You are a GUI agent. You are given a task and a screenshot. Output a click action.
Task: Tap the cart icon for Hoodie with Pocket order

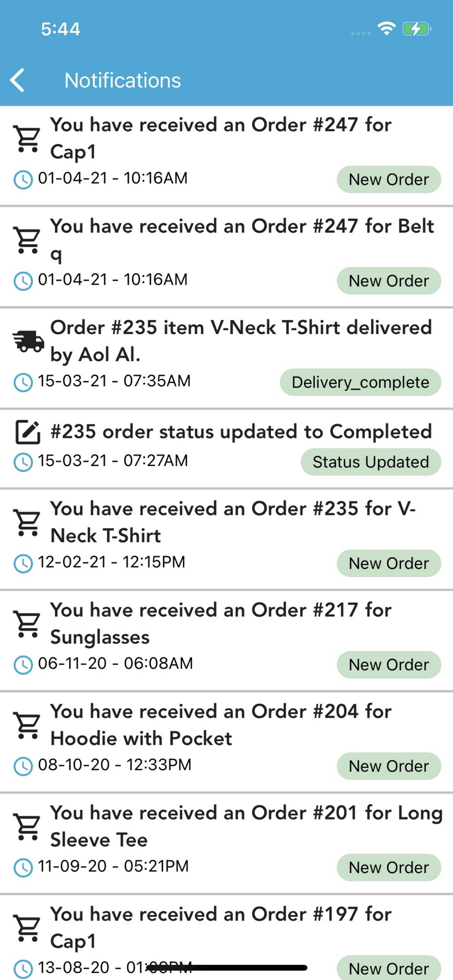[27, 726]
